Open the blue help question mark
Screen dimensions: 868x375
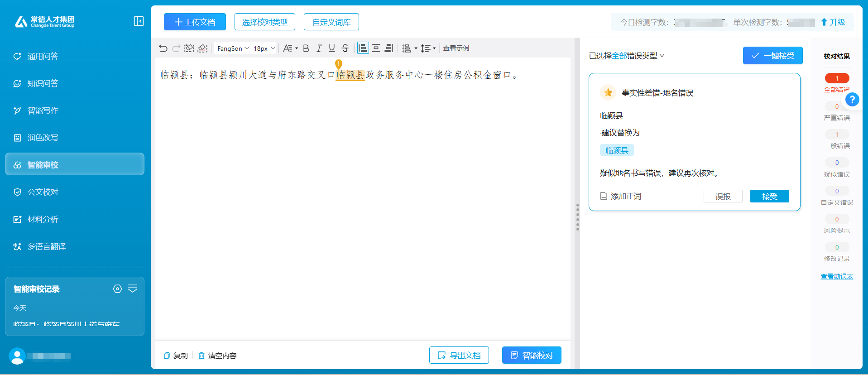852,99
